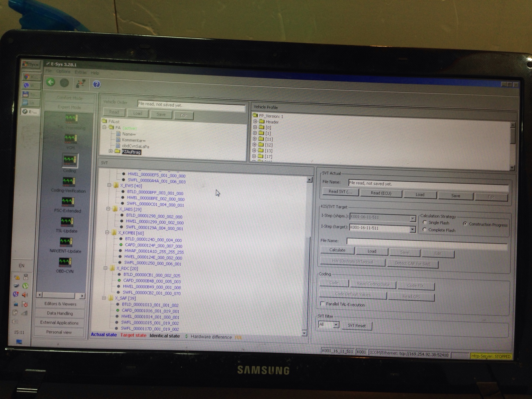532x399 pixels.
Task: Click the Read SVT button
Action: (x=340, y=192)
